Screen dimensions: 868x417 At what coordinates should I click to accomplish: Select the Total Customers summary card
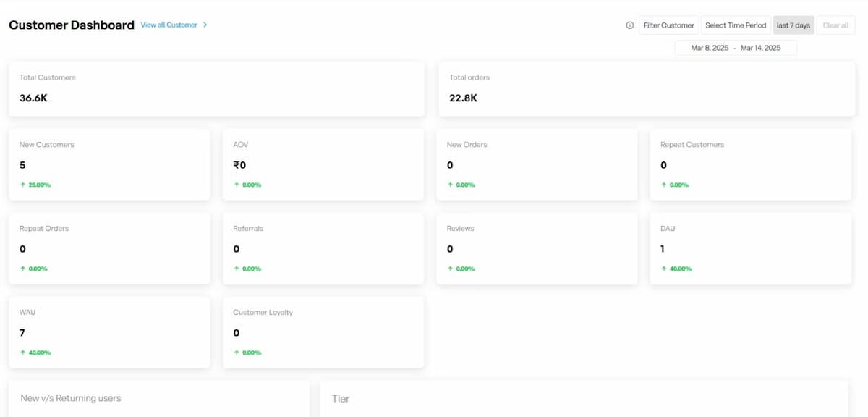pos(216,88)
